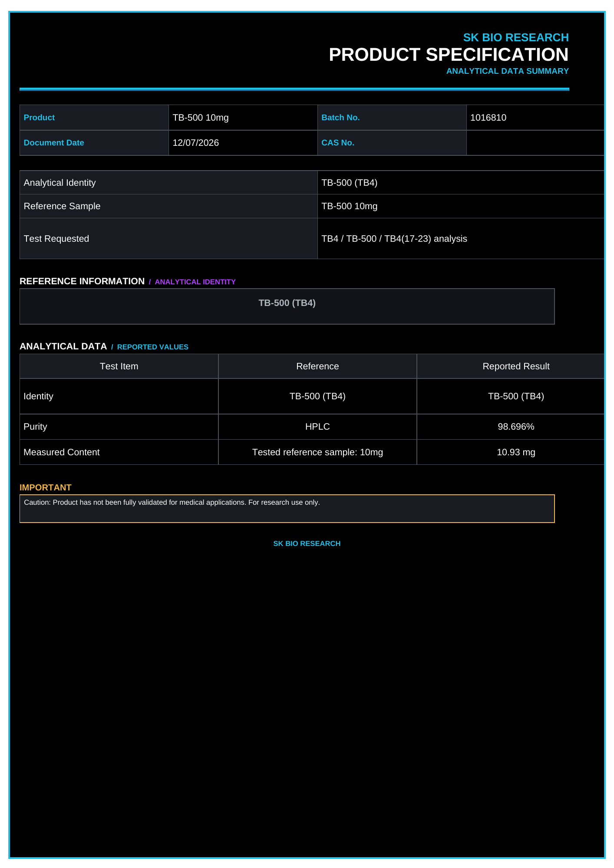Select the Identity row label

[38, 396]
